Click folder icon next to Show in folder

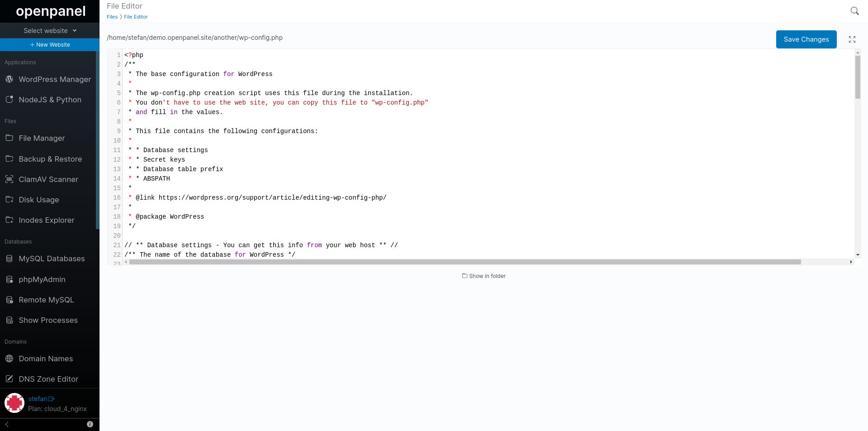[465, 276]
